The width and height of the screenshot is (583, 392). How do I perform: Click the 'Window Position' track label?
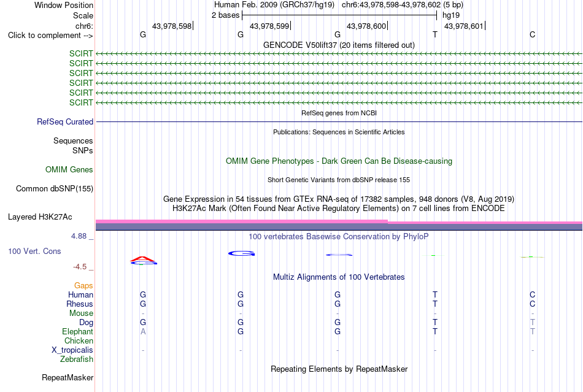tap(64, 5)
